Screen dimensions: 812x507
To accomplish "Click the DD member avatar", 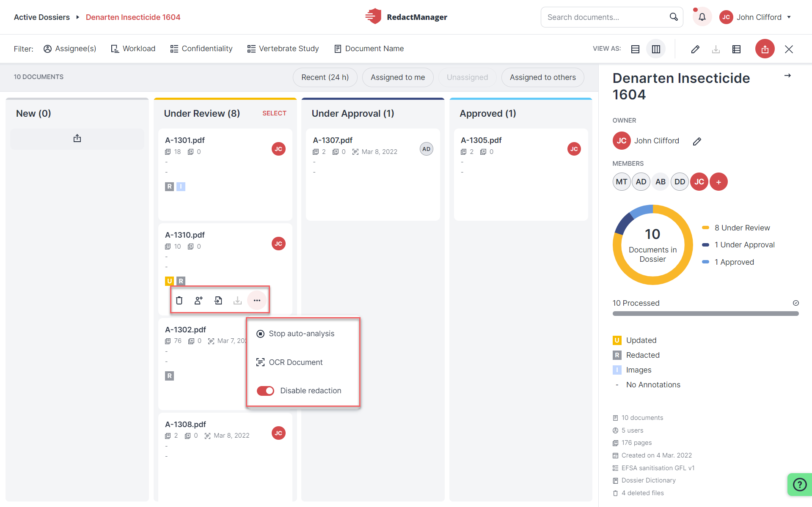I will tap(680, 182).
